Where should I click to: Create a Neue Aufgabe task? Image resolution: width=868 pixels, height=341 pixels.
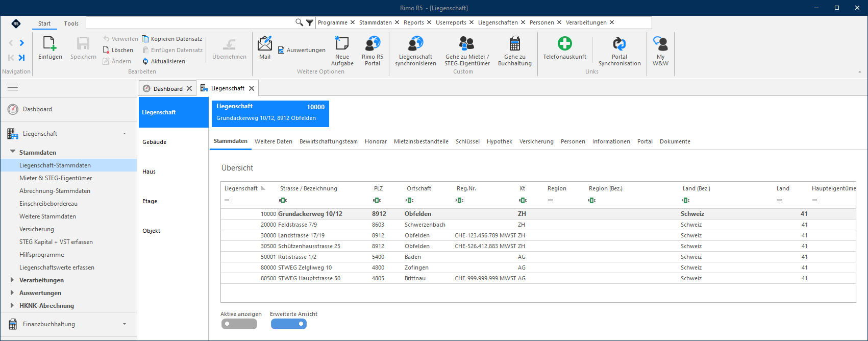tap(342, 43)
